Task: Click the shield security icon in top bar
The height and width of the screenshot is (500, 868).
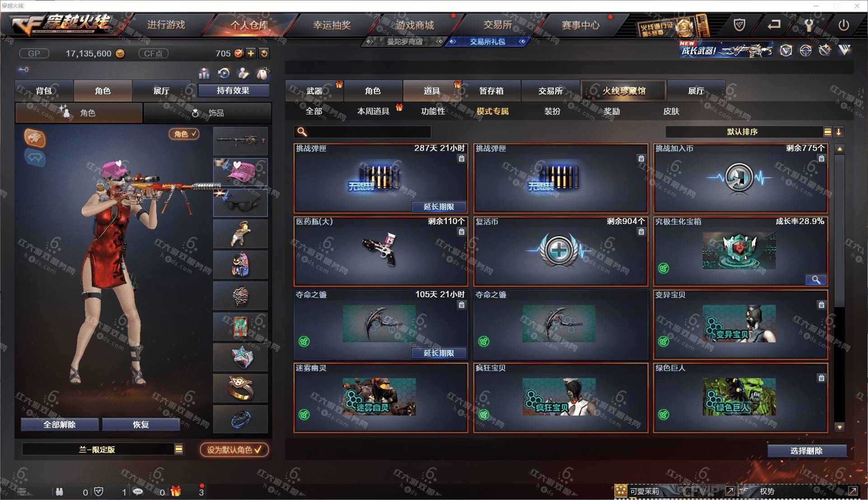Action: pyautogui.click(x=739, y=25)
